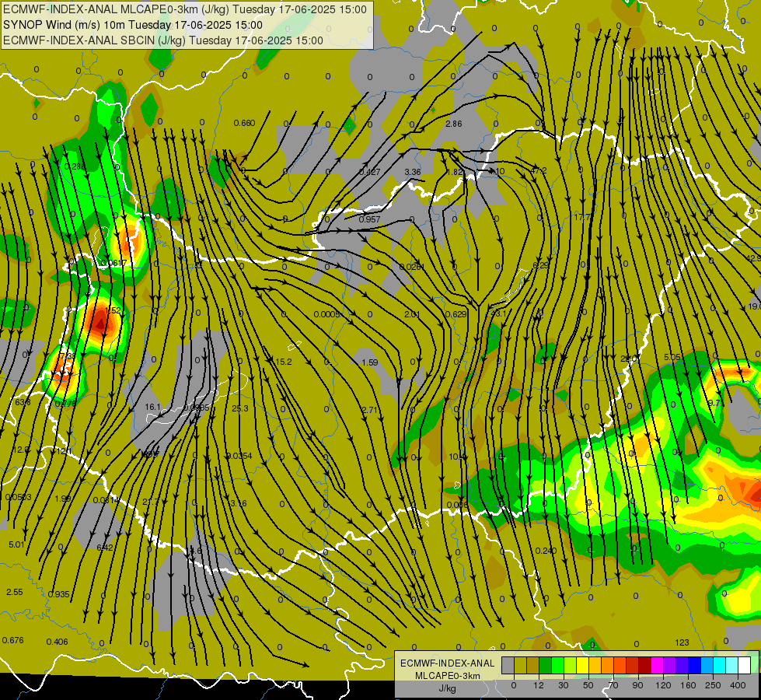Click the map value 15.2
761x700 pixels.
pyautogui.click(x=284, y=362)
